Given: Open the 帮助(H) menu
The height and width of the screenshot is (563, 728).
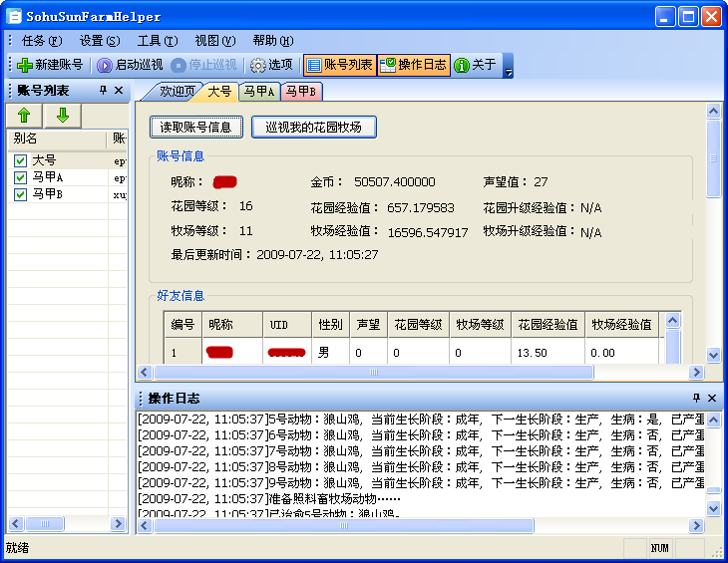Looking at the screenshot, I should pos(273,41).
